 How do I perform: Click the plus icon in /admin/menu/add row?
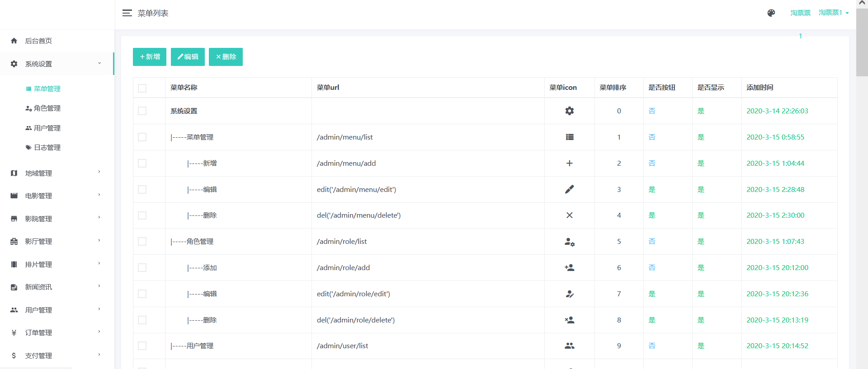(569, 163)
